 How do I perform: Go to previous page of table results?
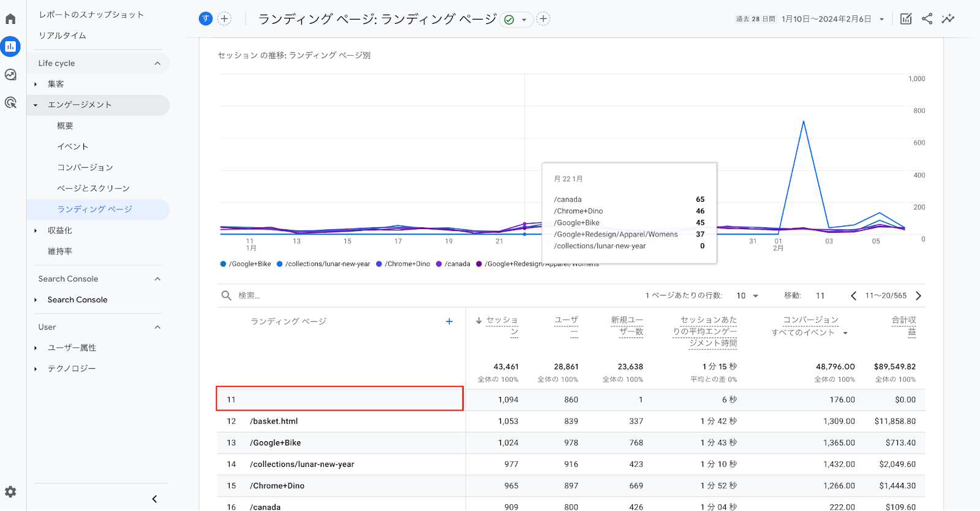click(853, 296)
